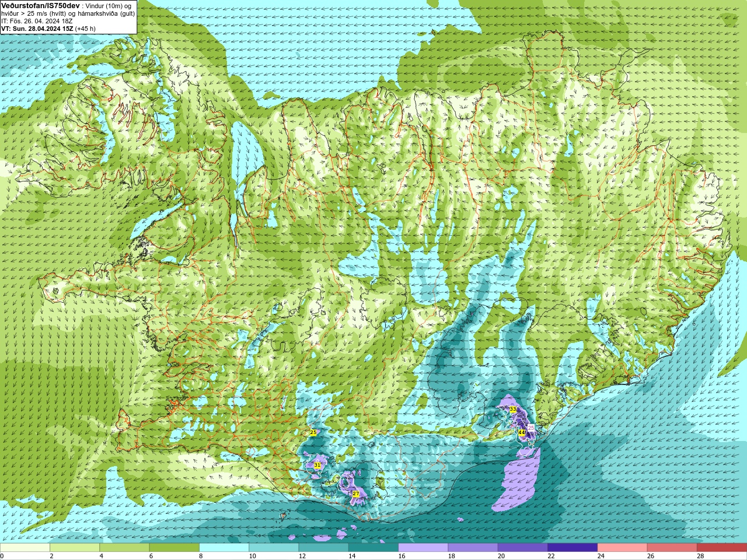Click the yellow gust label 33
Screen dimensions: 747x560
pyautogui.click(x=512, y=409)
